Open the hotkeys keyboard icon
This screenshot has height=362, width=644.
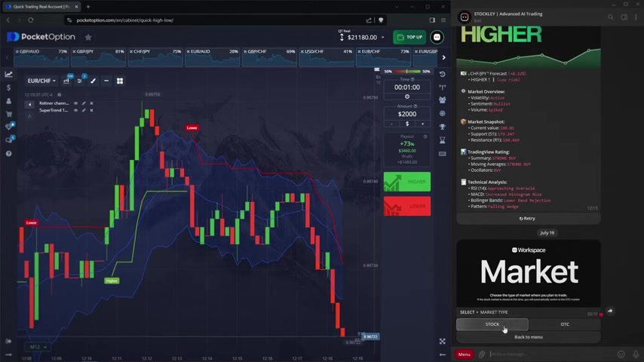[x=443, y=154]
